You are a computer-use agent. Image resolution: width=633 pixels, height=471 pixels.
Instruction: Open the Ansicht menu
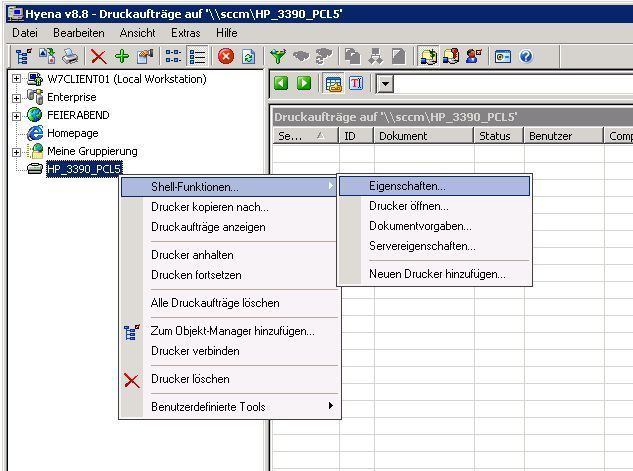[137, 33]
